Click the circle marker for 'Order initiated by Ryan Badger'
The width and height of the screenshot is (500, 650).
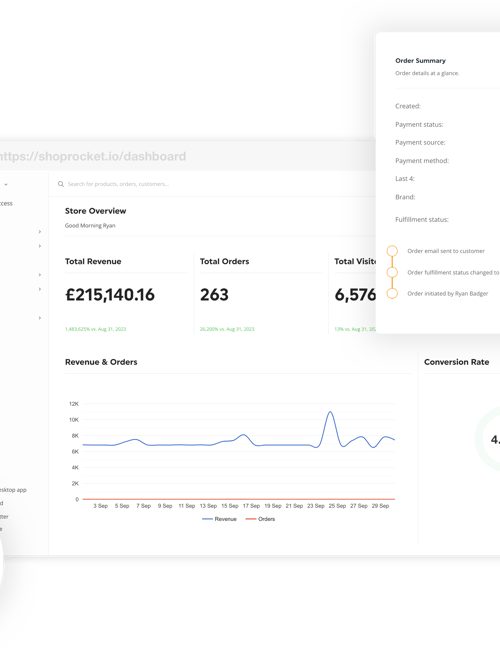pyautogui.click(x=392, y=293)
